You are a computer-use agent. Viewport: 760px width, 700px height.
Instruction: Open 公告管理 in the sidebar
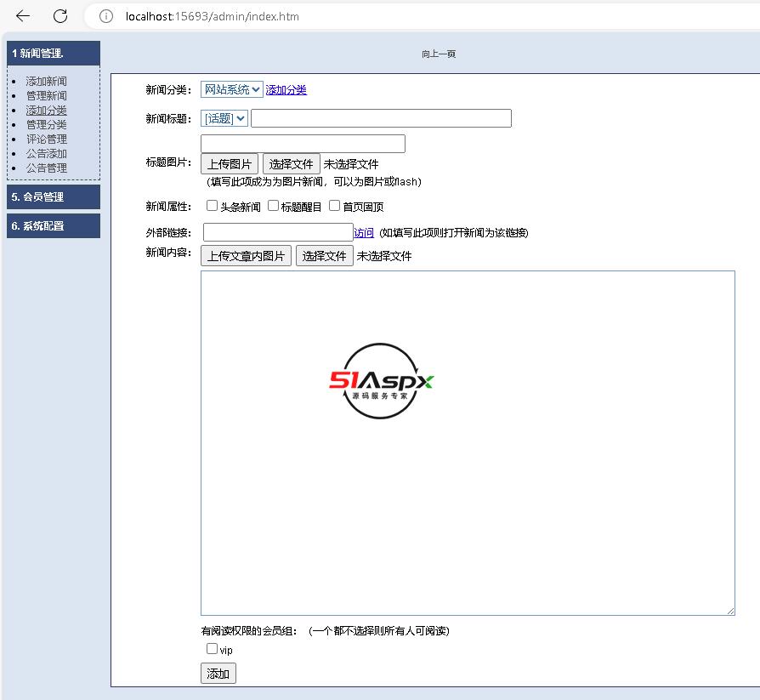pyautogui.click(x=46, y=168)
